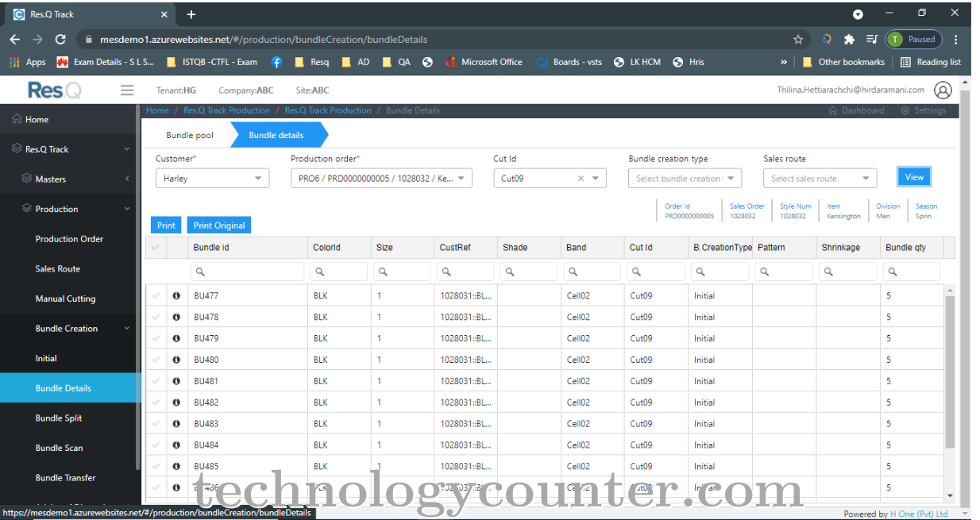The image size is (980, 520).
Task: Click info icon for bundle BU483
Action: point(176,425)
